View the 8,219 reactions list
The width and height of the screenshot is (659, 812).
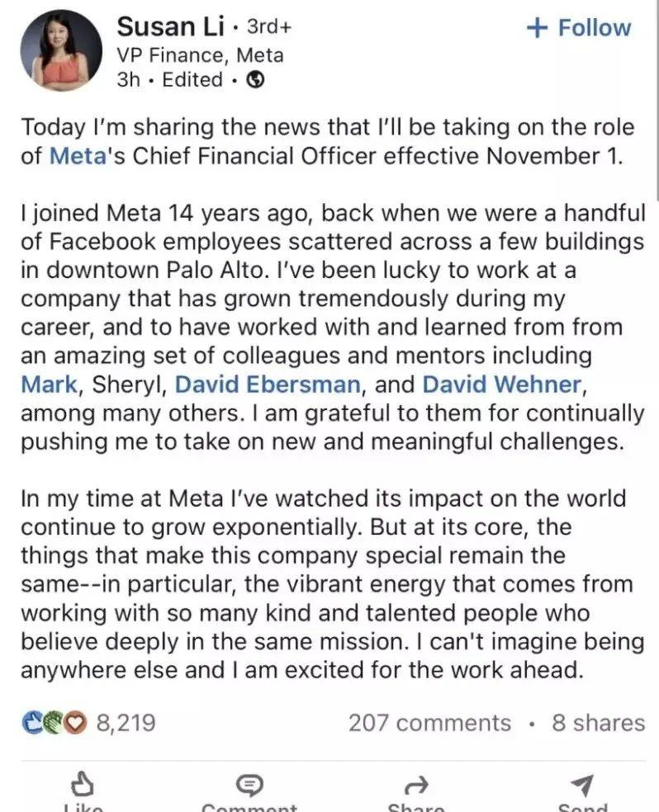coord(126,723)
